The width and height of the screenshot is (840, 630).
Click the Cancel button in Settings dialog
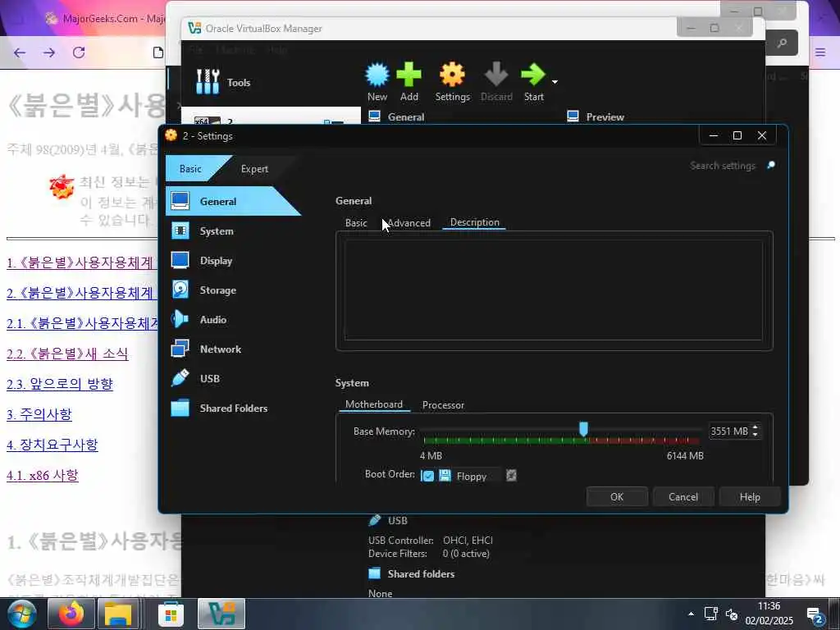click(683, 496)
